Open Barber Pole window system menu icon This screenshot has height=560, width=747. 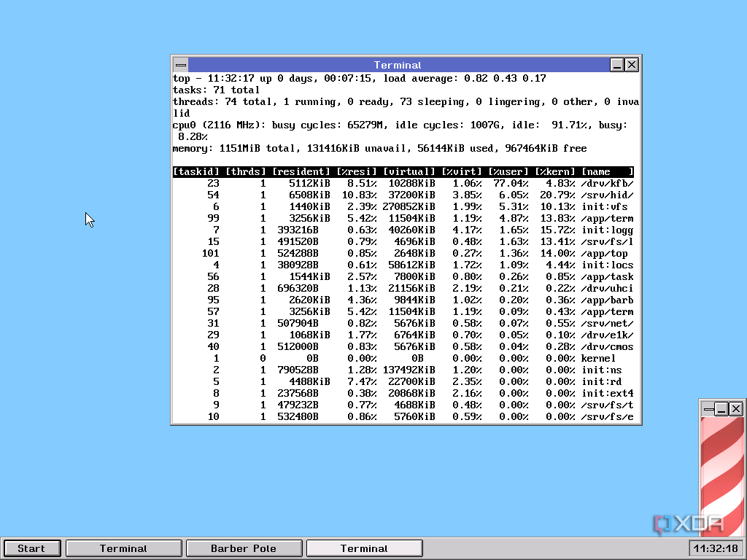708,408
